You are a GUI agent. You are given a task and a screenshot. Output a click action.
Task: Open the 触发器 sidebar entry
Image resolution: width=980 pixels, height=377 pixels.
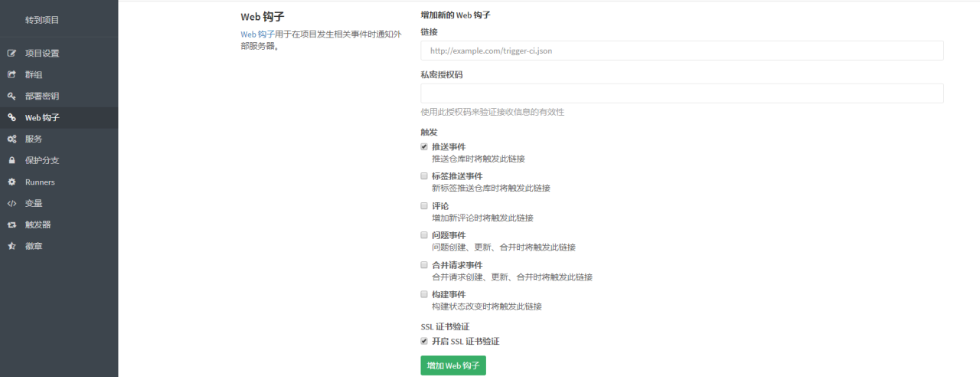pyautogui.click(x=59, y=225)
